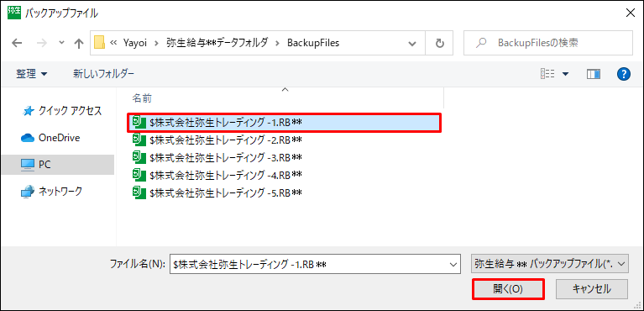
Task: Click the 開く(O) button
Action: (x=508, y=289)
